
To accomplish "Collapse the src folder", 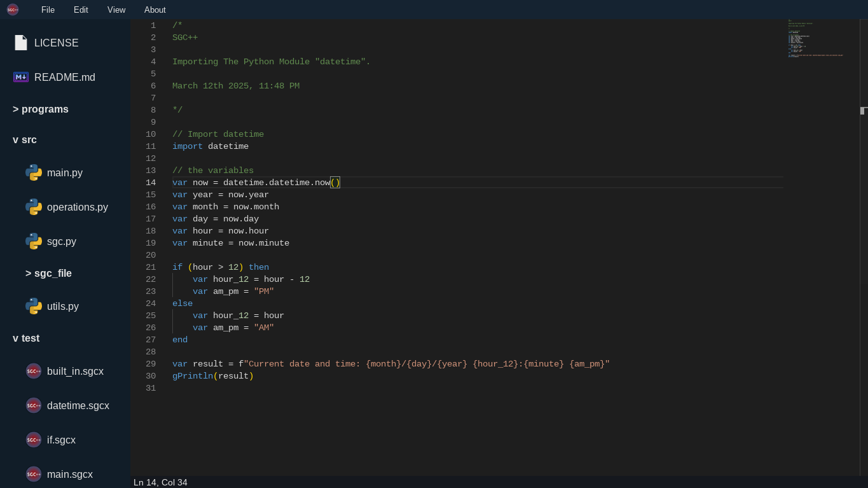I will [25, 139].
